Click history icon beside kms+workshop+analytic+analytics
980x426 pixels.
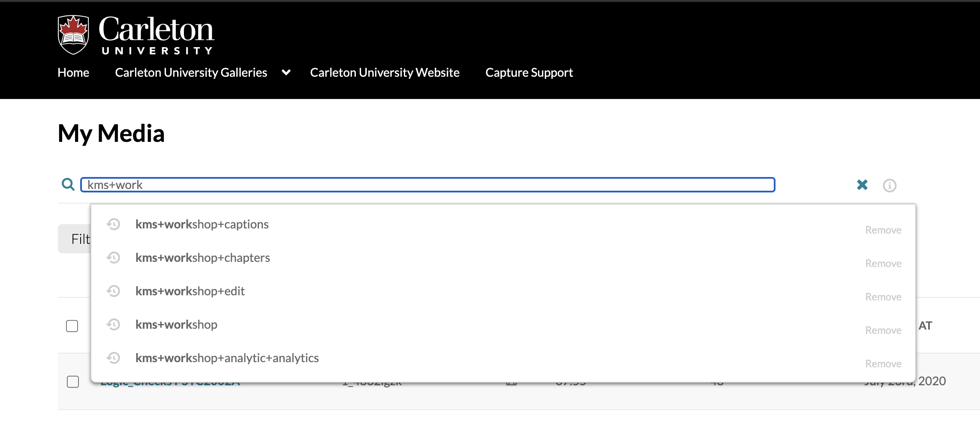click(114, 358)
